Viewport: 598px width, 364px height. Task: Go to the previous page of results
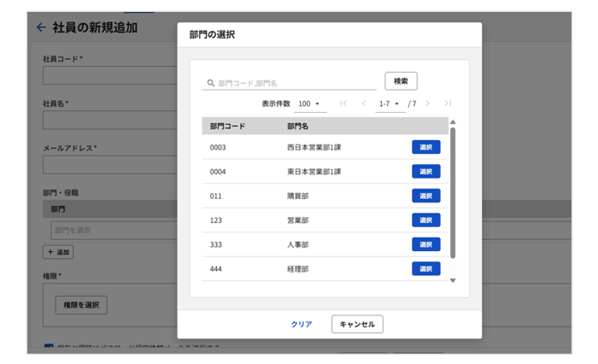364,103
